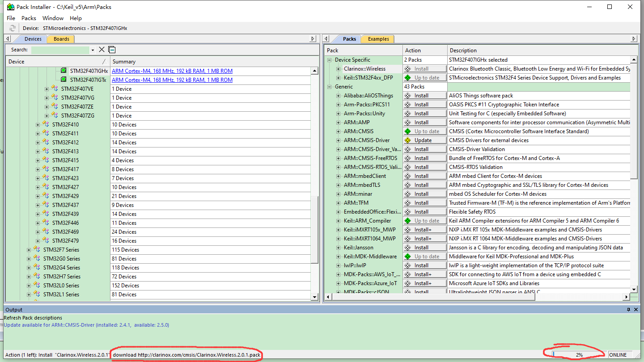Click the STM32H7 Series family icon

(37, 276)
